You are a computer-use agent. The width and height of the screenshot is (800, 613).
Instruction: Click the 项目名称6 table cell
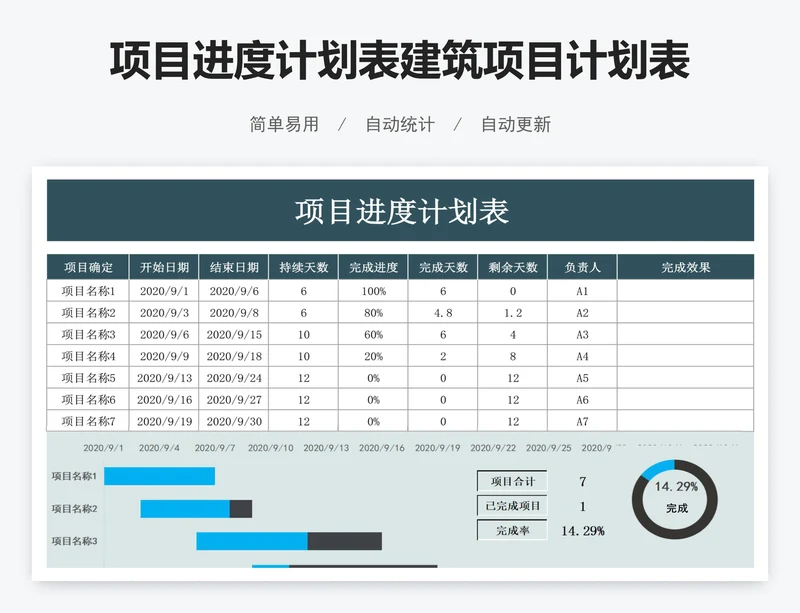[88, 399]
